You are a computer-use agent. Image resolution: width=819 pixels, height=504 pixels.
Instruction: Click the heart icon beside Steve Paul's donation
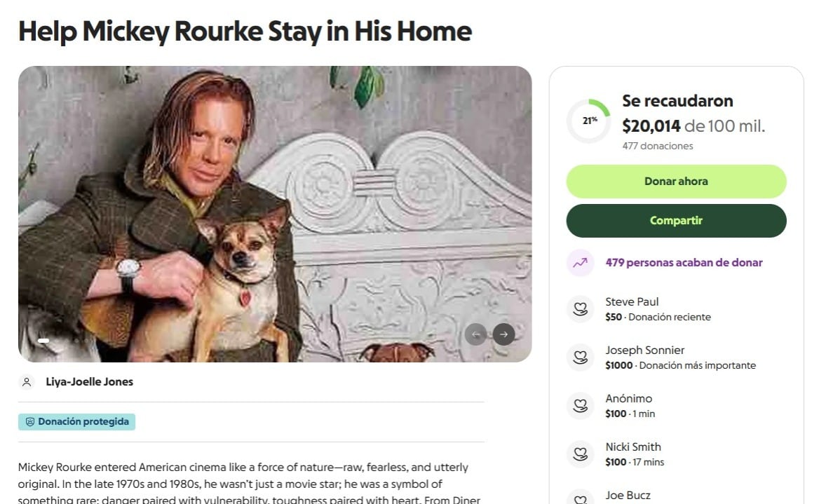[580, 308]
